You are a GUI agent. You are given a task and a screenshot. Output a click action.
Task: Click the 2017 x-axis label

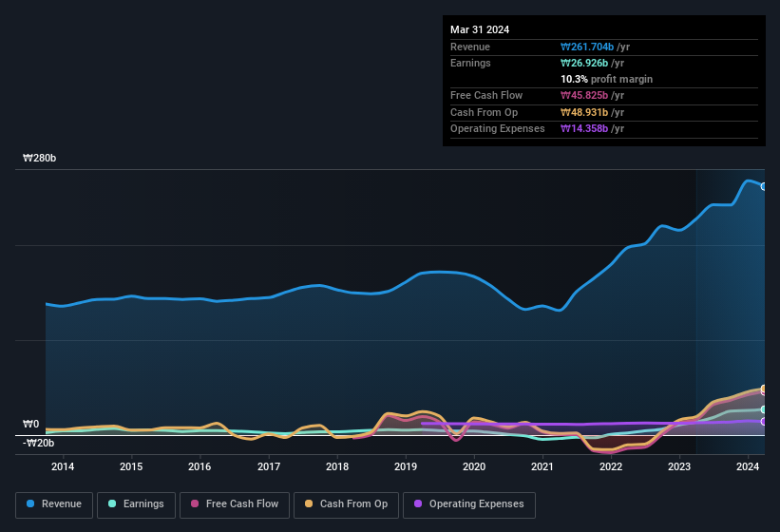pyautogui.click(x=269, y=466)
